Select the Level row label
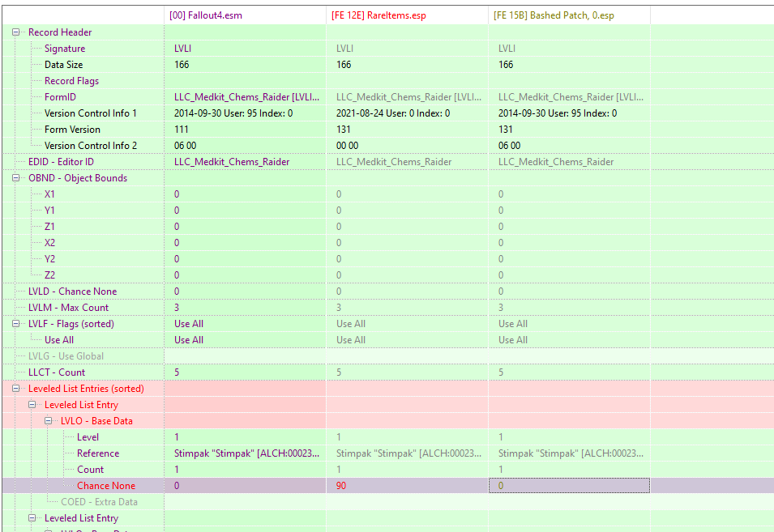774x532 pixels. point(88,437)
